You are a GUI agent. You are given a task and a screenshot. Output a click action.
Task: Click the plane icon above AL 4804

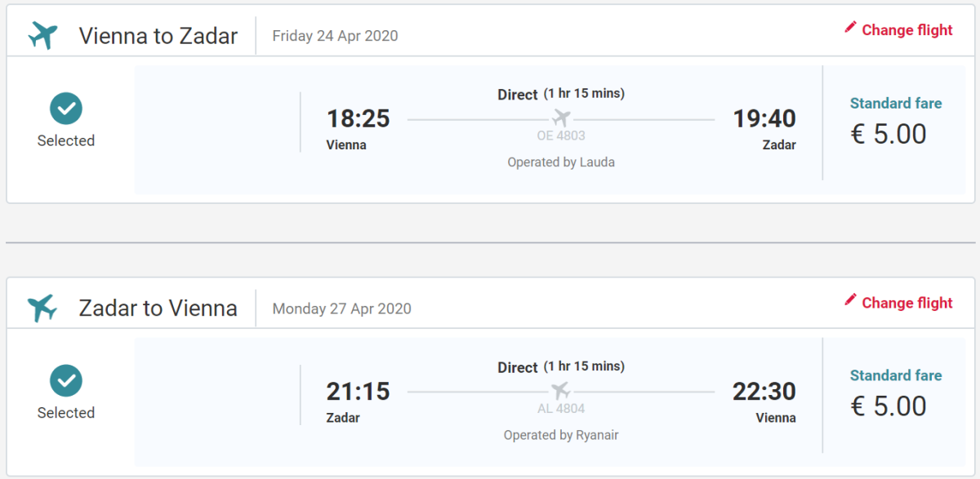[561, 391]
